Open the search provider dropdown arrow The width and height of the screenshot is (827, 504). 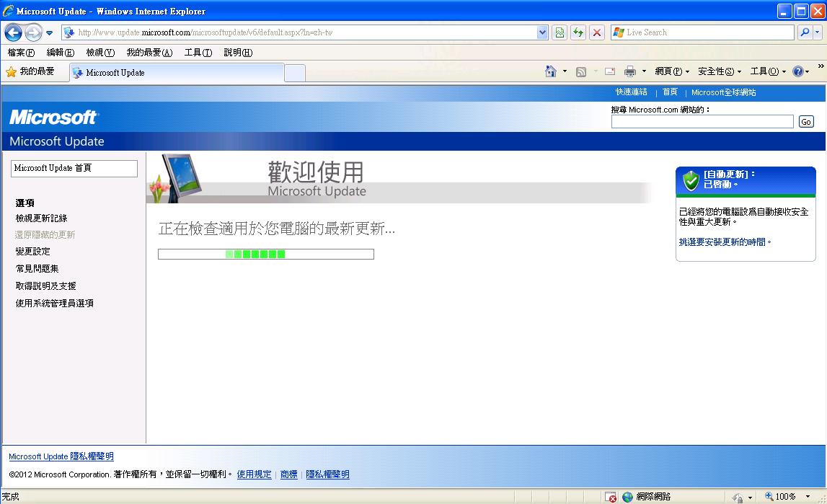click(818, 32)
